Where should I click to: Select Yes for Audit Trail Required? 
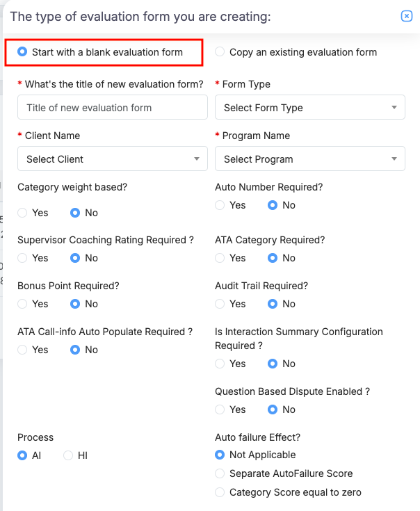pos(220,304)
